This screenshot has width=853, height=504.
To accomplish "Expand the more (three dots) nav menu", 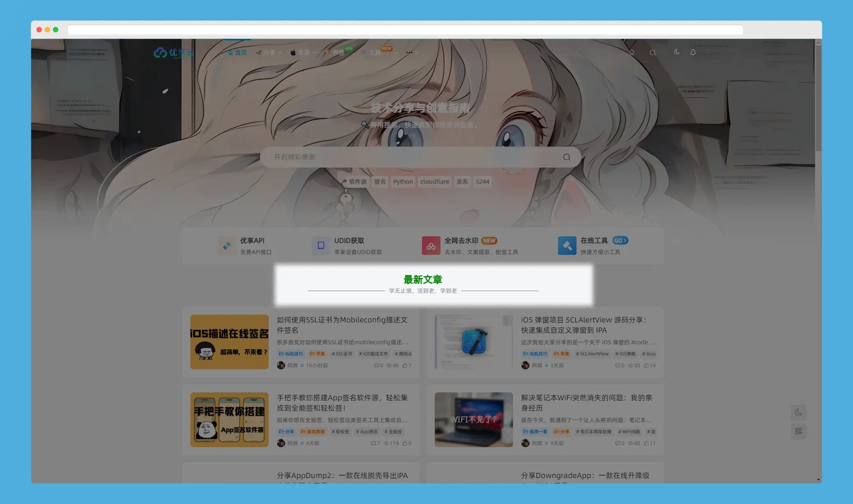I will pyautogui.click(x=412, y=53).
